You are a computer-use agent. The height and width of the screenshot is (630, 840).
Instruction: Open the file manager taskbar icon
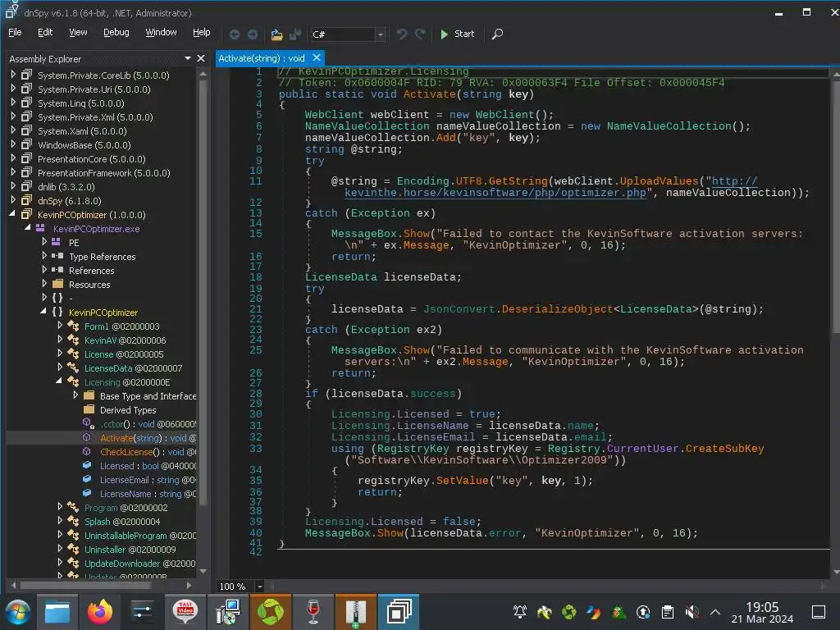click(x=57, y=612)
